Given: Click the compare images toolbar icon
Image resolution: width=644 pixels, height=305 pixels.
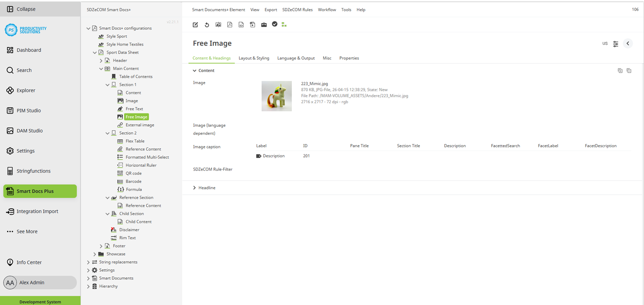Looking at the screenshot, I should [218, 25].
